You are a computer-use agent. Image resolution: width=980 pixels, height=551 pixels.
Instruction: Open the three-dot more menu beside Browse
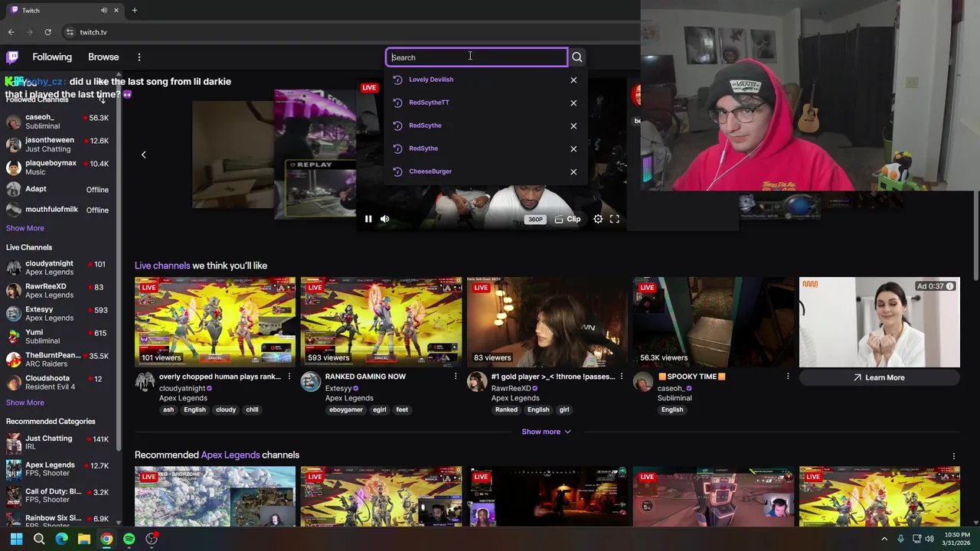[139, 57]
